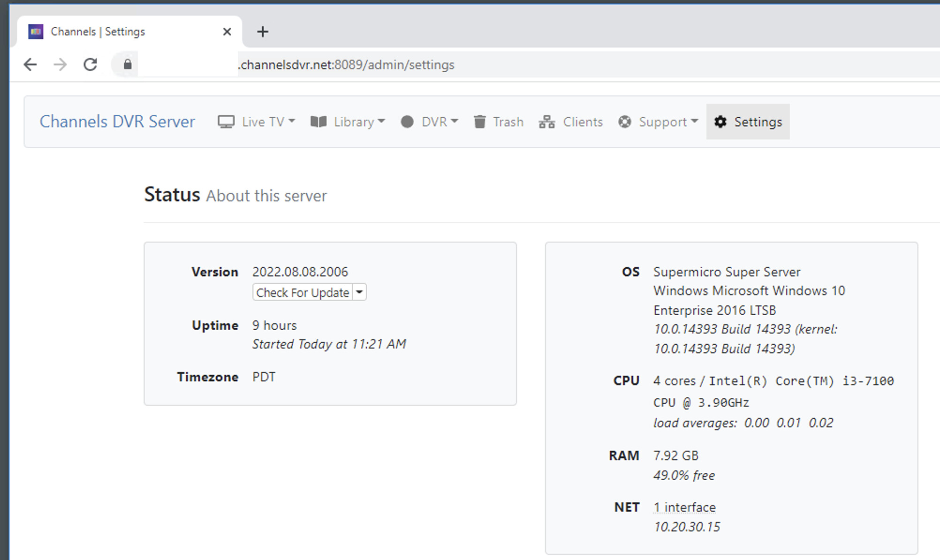Click the padlock icon in address bar

pos(128,64)
